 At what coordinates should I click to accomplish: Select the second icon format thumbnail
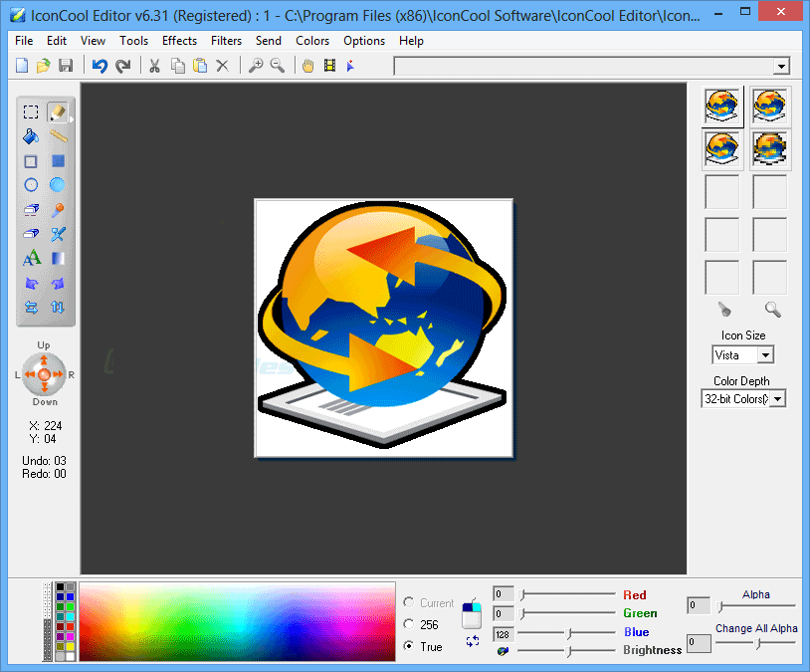770,106
